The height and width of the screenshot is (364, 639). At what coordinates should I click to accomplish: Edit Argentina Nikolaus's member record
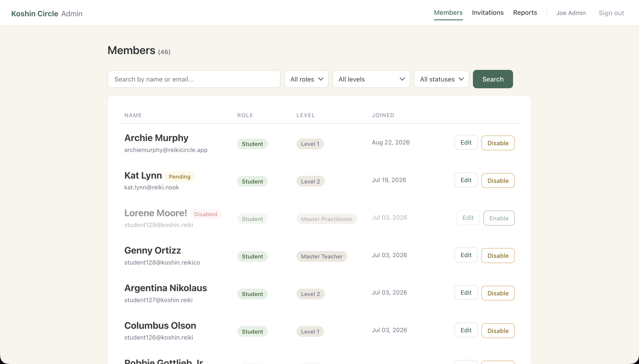coord(466,292)
